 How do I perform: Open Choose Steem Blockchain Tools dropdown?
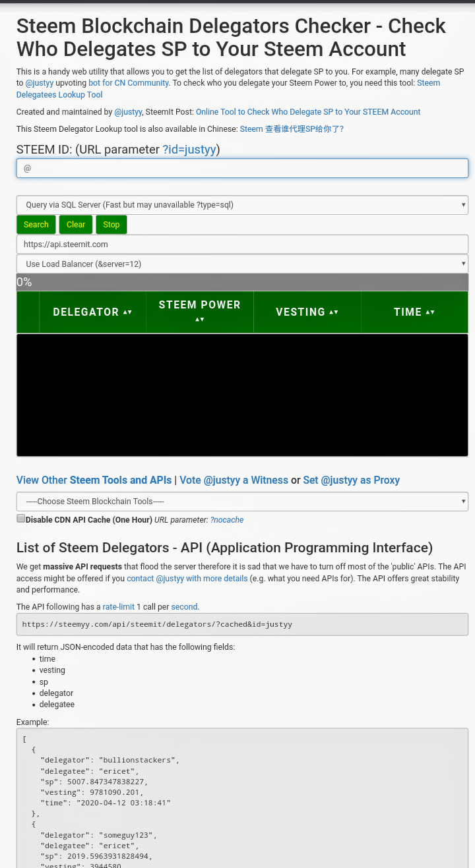click(242, 502)
